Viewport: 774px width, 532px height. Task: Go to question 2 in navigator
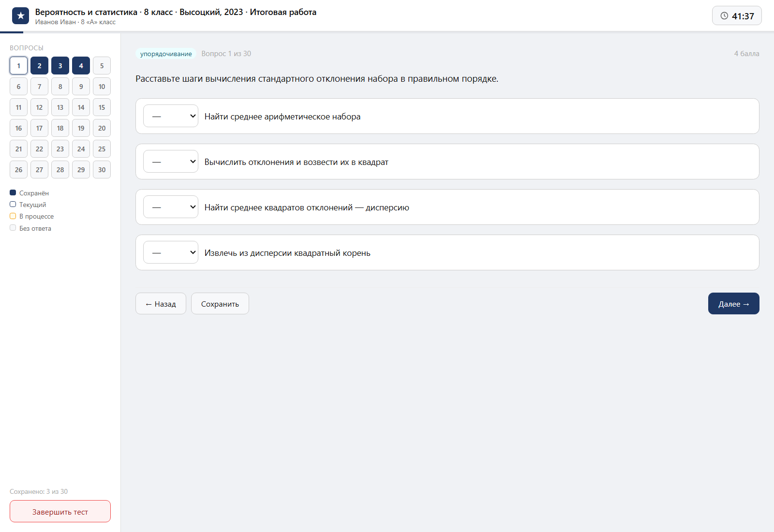click(x=39, y=66)
